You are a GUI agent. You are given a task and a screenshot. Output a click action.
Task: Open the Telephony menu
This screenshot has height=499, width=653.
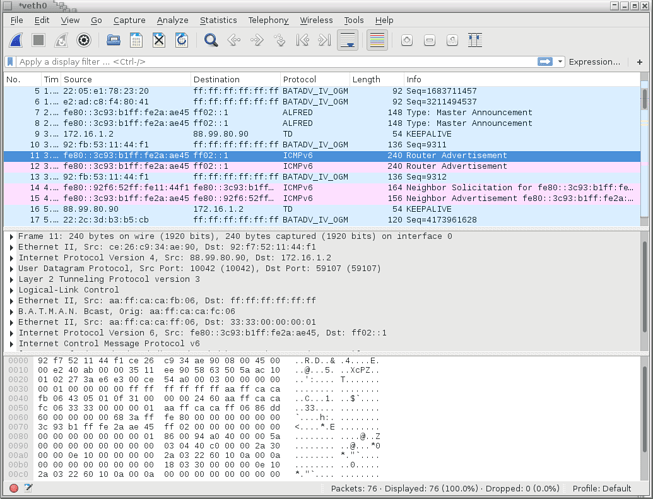click(268, 20)
